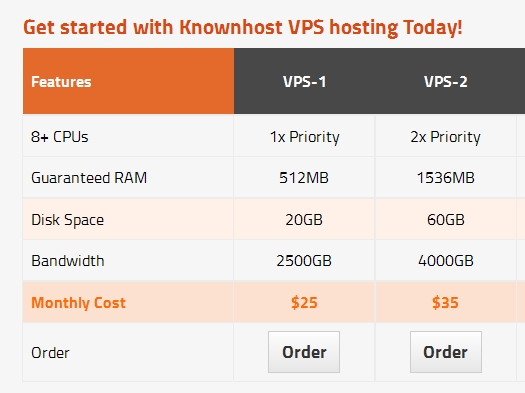
Task: Click the Monthly Cost row label
Action: click(78, 303)
